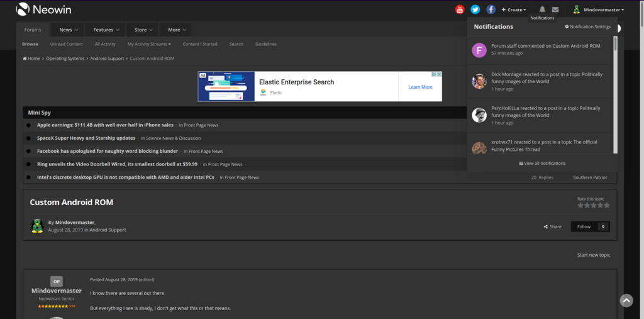Click the Share icon link

click(x=552, y=227)
